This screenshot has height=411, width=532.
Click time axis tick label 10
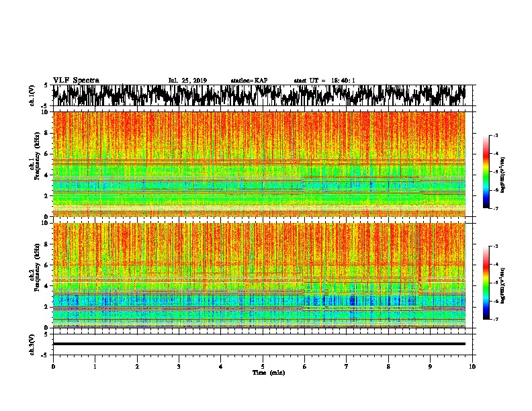click(472, 367)
